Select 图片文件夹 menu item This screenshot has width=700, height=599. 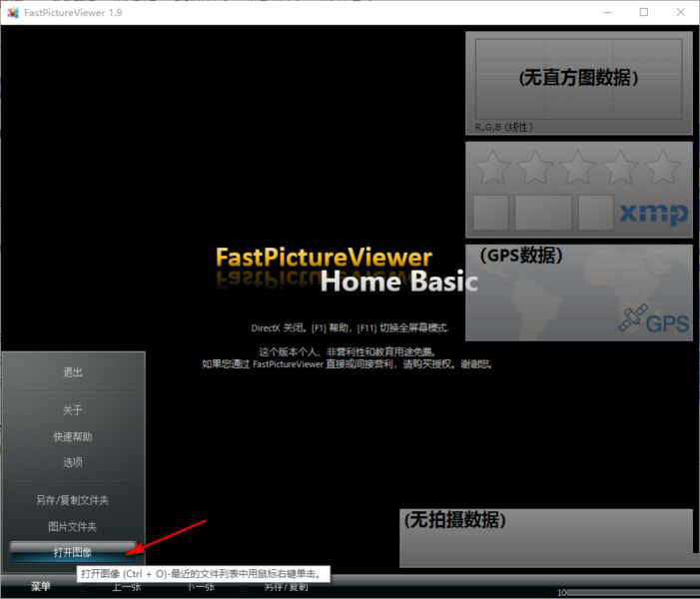click(x=73, y=527)
